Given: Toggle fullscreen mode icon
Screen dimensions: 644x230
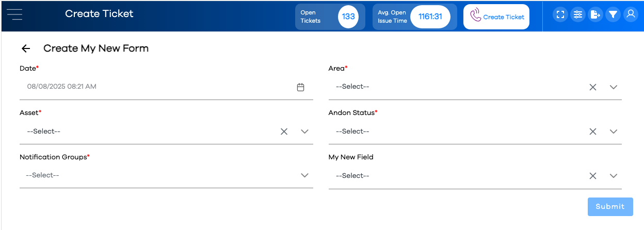Looking at the screenshot, I should (x=560, y=14).
